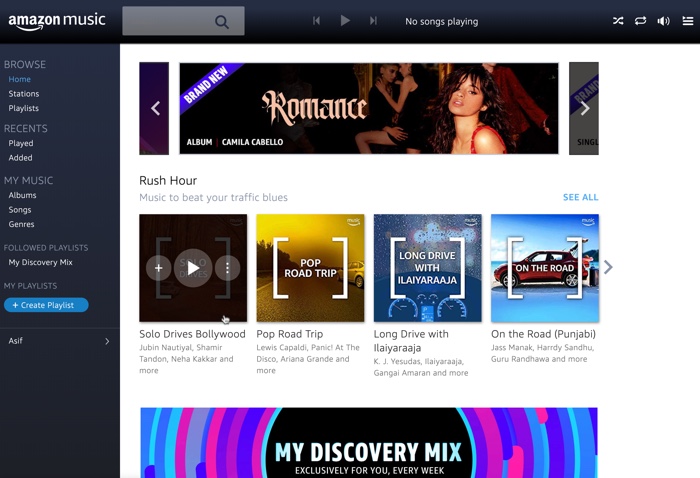Show more Rush Hour playlists arrow
700x478 pixels.
click(x=608, y=267)
